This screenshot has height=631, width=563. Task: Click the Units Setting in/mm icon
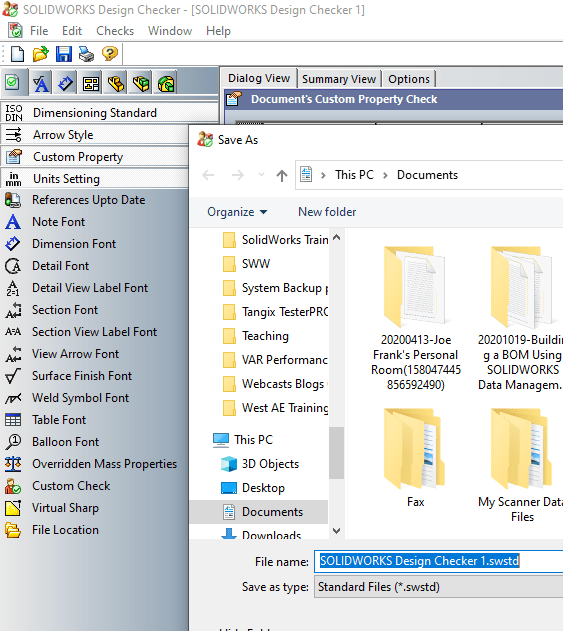pos(14,179)
